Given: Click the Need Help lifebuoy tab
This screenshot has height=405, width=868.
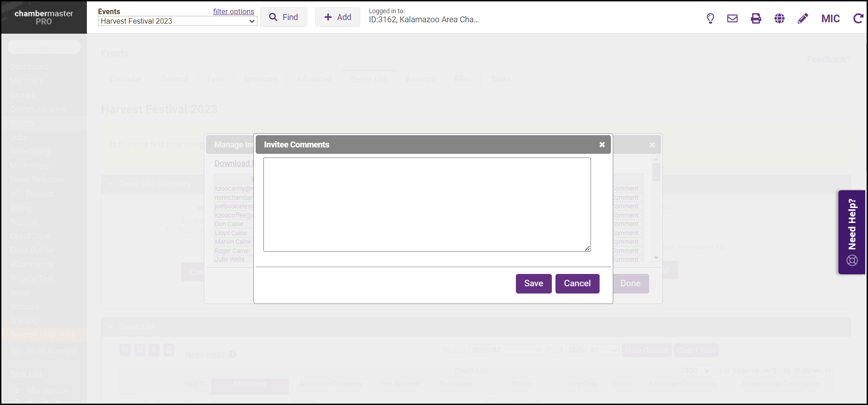Looking at the screenshot, I should click(852, 232).
